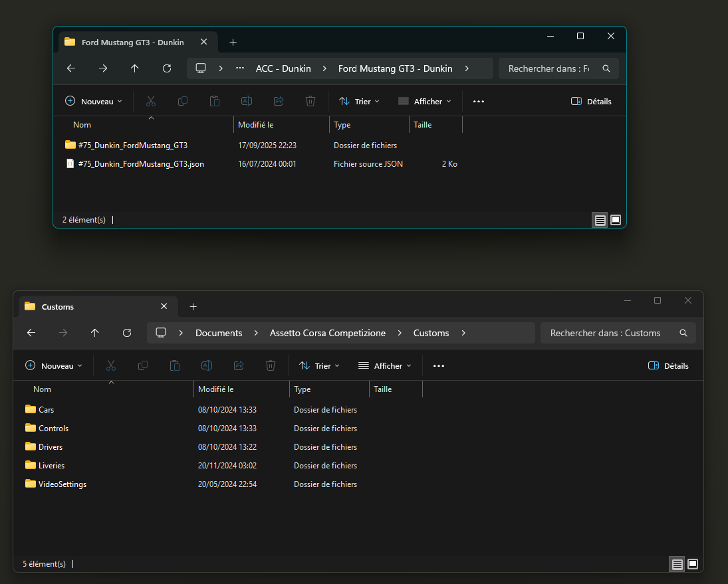
Task: Open the Trier dropdown in Ford Mustang window
Action: [x=359, y=102]
